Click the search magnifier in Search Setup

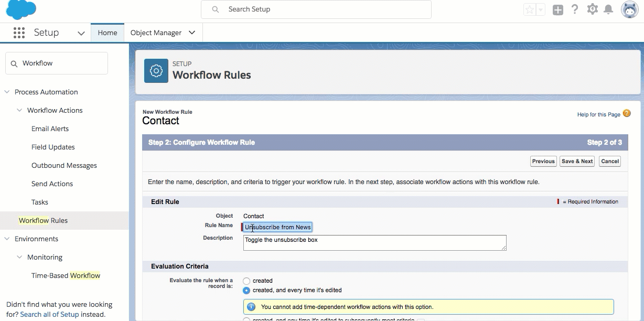[x=215, y=9]
